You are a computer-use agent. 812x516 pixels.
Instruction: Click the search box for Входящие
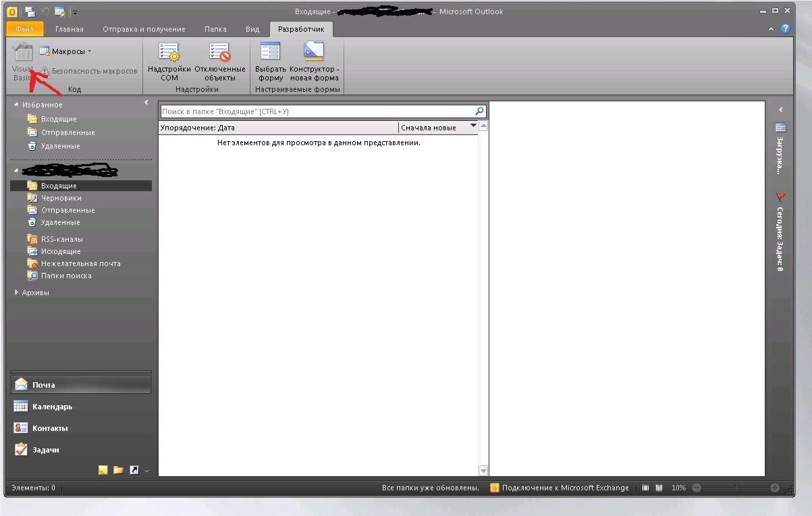pyautogui.click(x=317, y=111)
